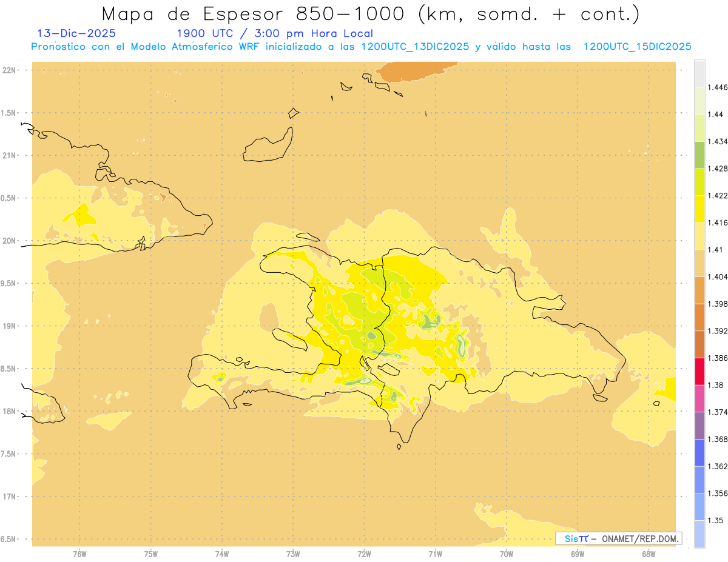Click the time text '1900 UTC / 3:00 pm Hora Local'

[x=275, y=33]
